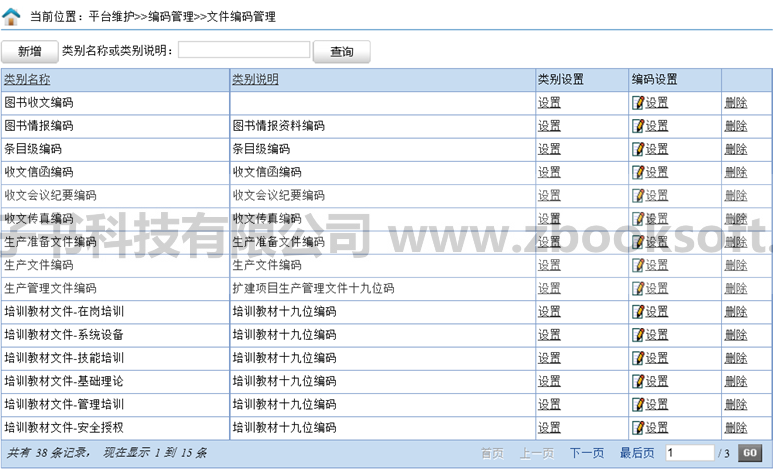Click edit pencil icon in 培训教材文件-技能培训 row
Screen dimensions: 773x469
pyautogui.click(x=638, y=358)
